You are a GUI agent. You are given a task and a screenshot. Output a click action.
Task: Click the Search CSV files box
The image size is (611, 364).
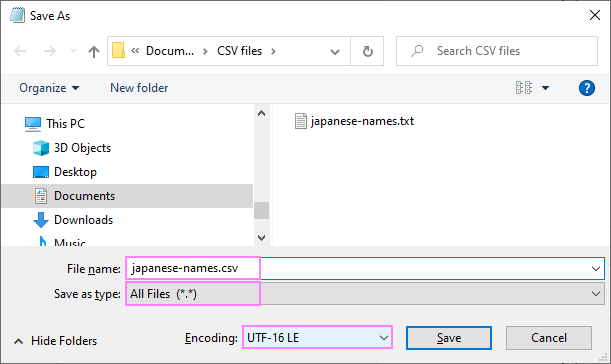click(x=497, y=51)
